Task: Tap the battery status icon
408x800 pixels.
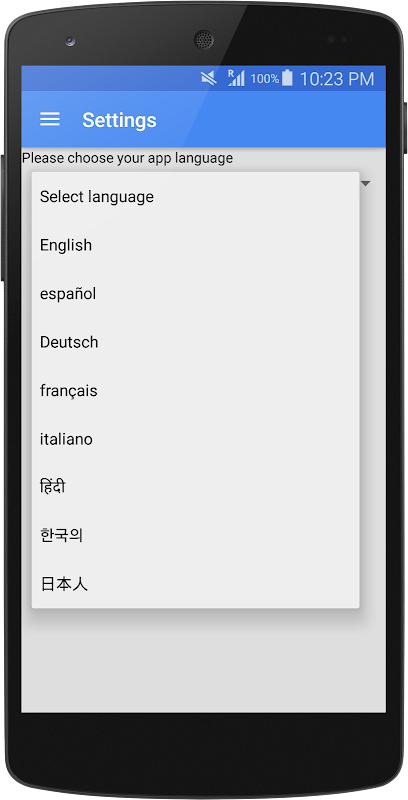Action: click(x=288, y=78)
